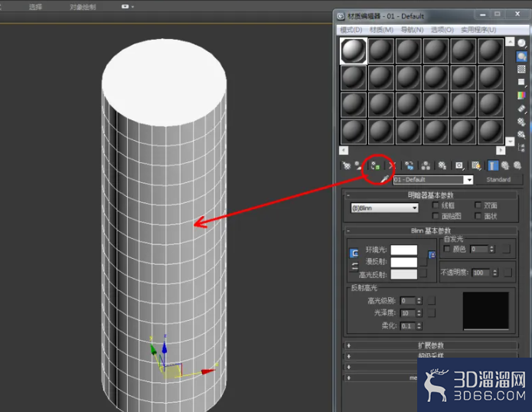Open the 材质(M) menu
This screenshot has width=532, height=412.
coord(382,30)
